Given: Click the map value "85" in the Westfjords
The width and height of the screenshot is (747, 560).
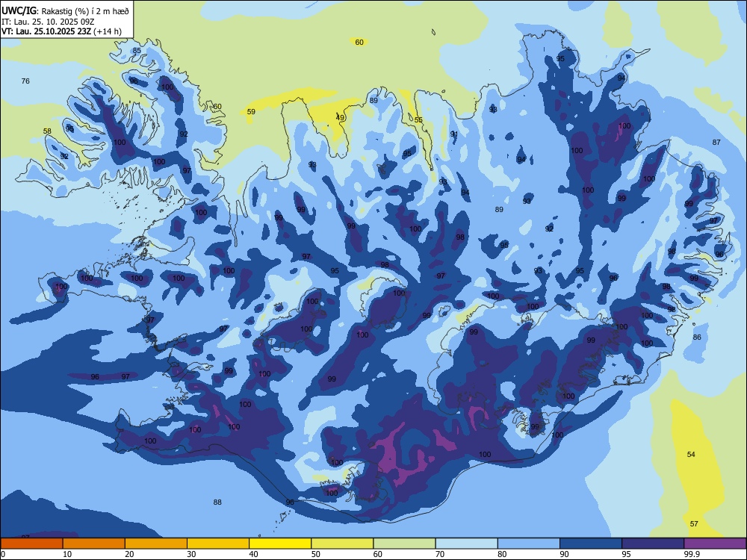Looking at the screenshot, I should coord(137,51).
